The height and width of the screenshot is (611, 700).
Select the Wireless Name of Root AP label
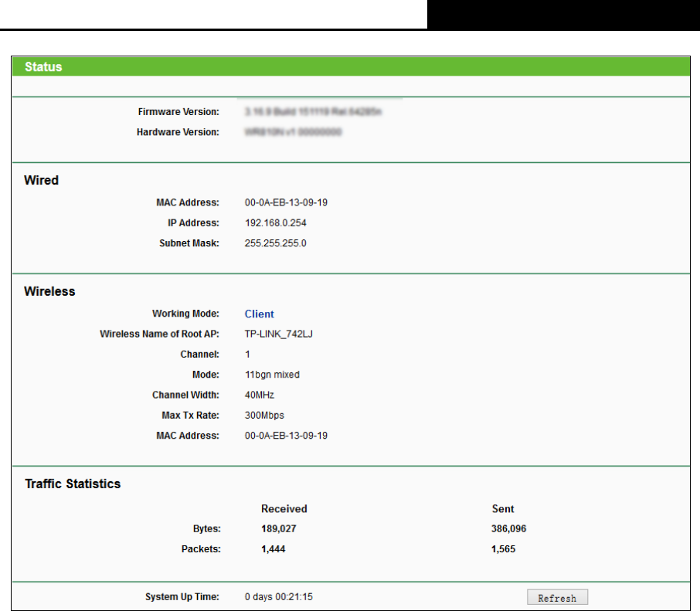coord(159,334)
